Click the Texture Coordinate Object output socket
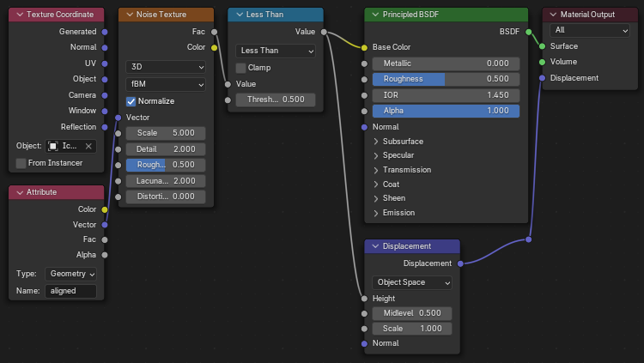Screen dimensions: 644x363 (x=105, y=79)
